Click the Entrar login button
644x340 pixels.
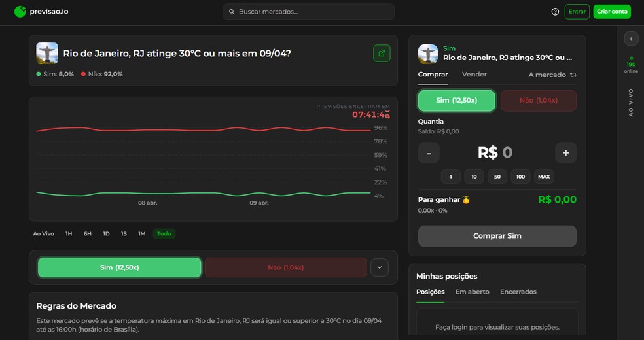577,12
